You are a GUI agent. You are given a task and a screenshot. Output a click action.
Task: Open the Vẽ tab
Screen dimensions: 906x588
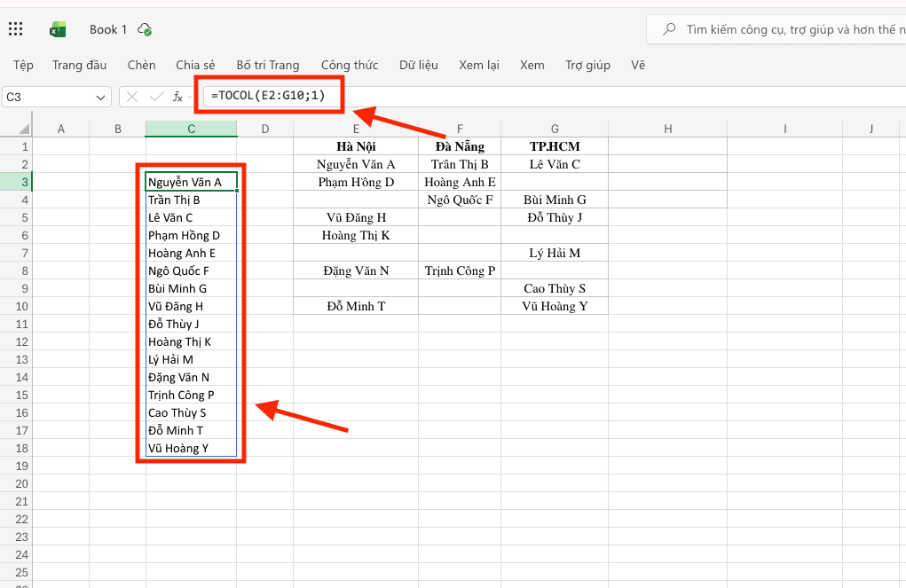pyautogui.click(x=638, y=66)
